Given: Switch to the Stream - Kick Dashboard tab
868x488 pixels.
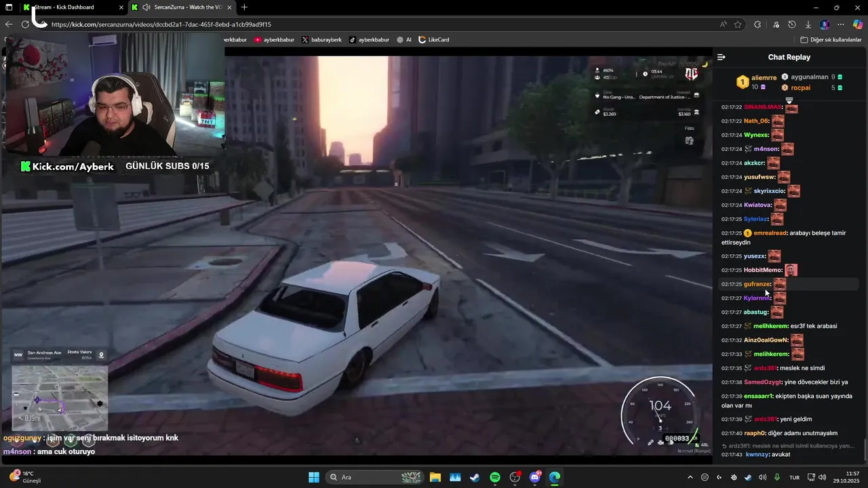Looking at the screenshot, I should tap(73, 7).
